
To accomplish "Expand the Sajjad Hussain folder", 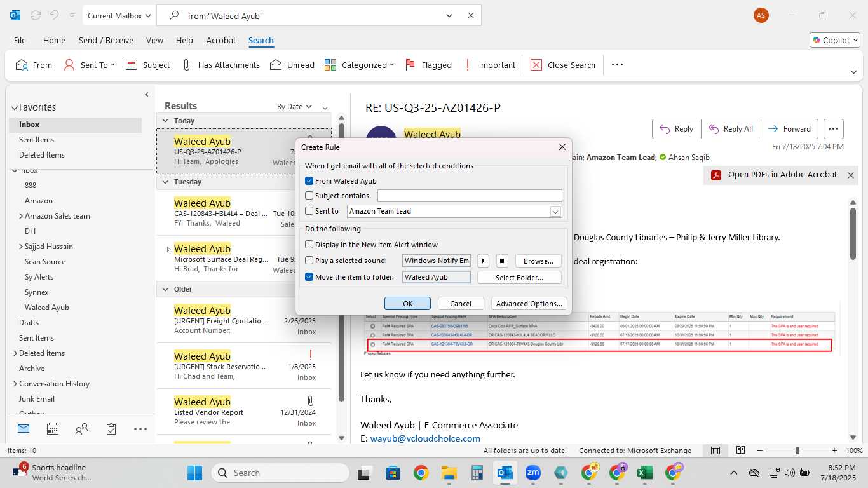I will point(21,247).
